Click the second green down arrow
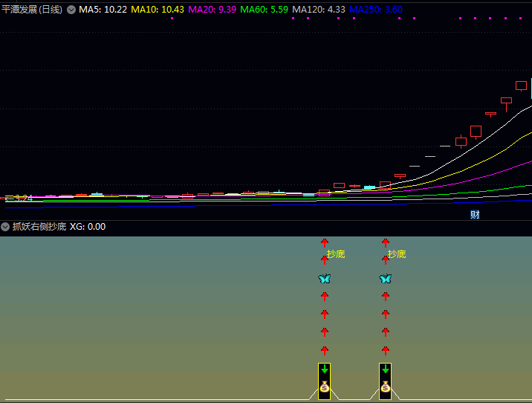The image size is (532, 403). point(385,370)
